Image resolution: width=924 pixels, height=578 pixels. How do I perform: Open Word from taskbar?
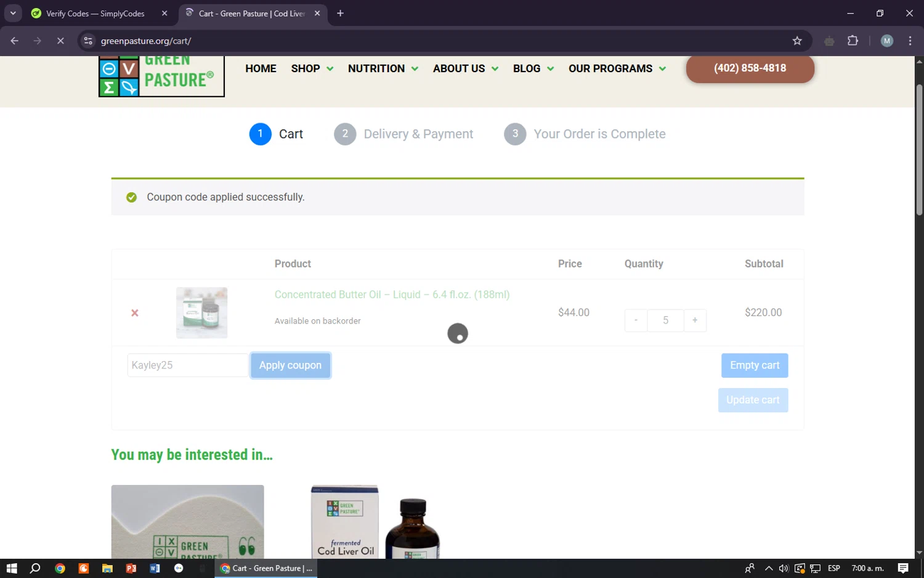(155, 568)
